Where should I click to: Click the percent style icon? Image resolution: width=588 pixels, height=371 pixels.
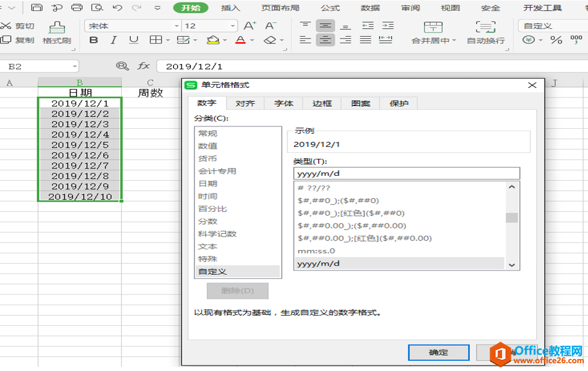556,40
